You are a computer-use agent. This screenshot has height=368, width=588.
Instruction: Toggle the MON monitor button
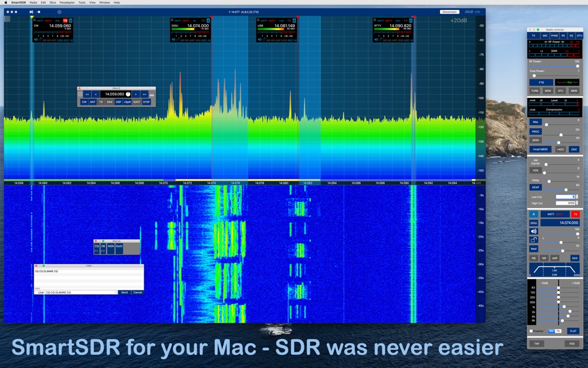click(535, 140)
